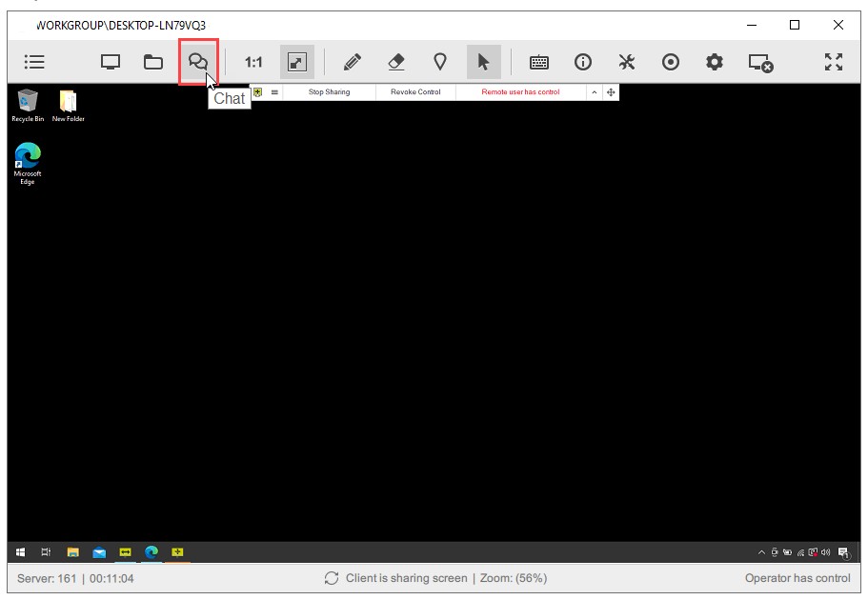Open Microsoft Edge from the desktop
The width and height of the screenshot is (868, 600).
(x=28, y=157)
